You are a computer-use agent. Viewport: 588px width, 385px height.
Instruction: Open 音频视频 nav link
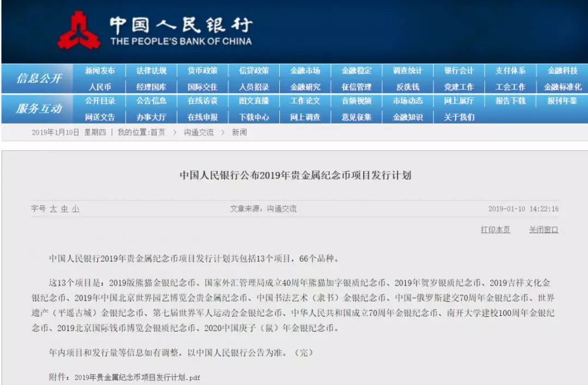[357, 101]
